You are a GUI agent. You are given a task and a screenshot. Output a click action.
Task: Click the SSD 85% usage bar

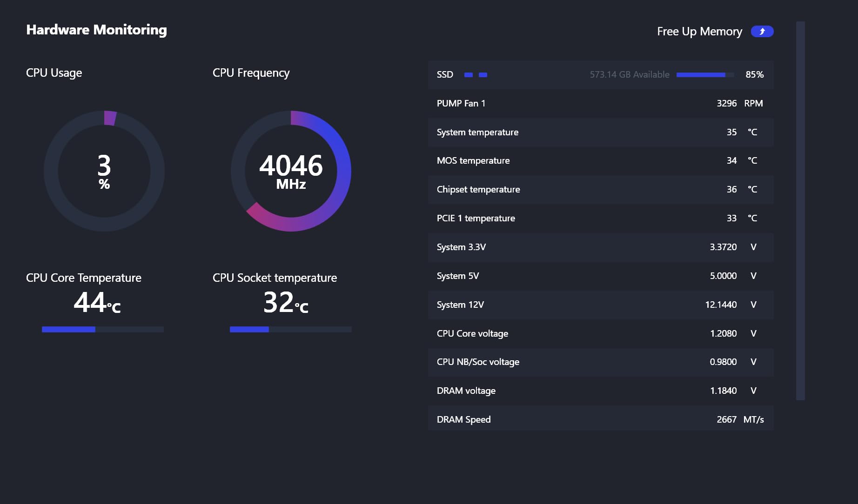tap(705, 75)
